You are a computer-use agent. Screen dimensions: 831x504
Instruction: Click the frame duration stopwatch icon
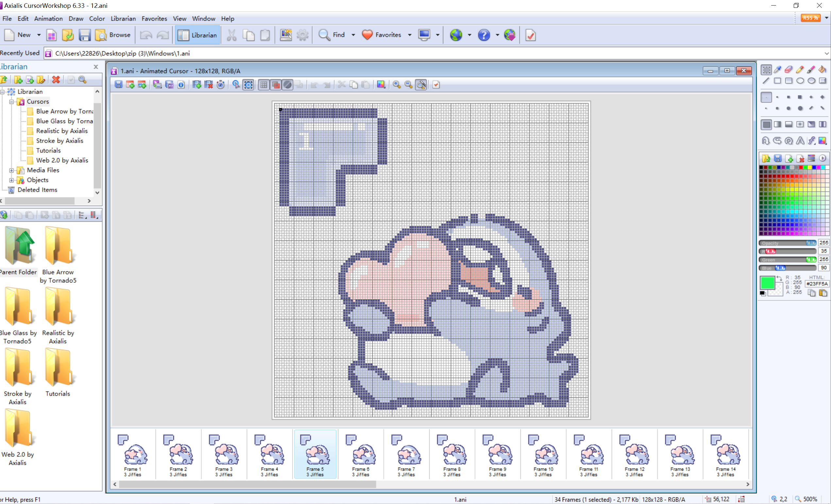(x=221, y=85)
